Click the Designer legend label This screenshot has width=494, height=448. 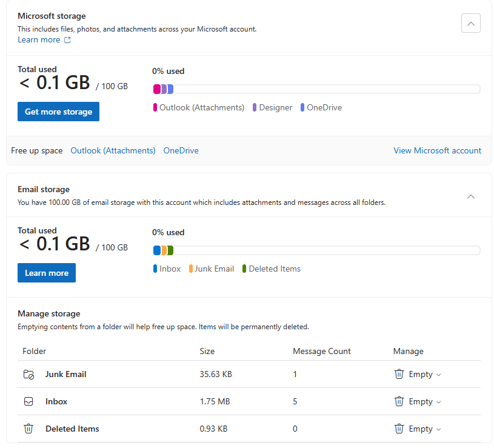(276, 107)
